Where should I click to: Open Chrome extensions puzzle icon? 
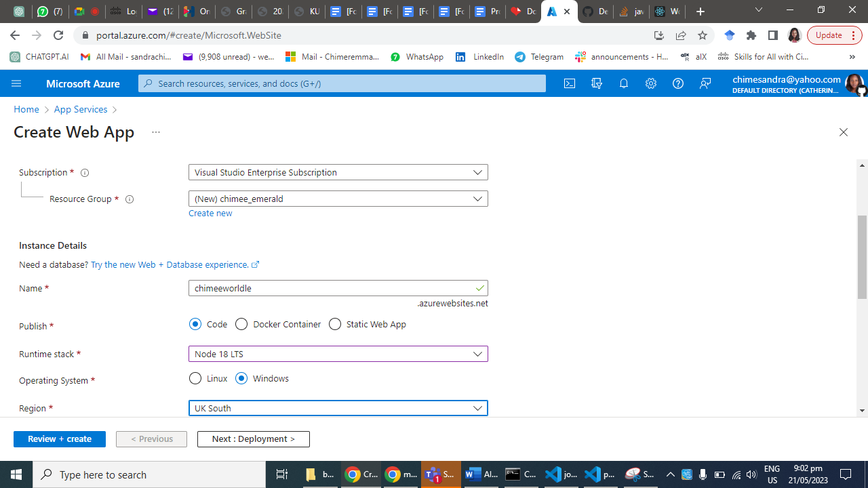751,35
